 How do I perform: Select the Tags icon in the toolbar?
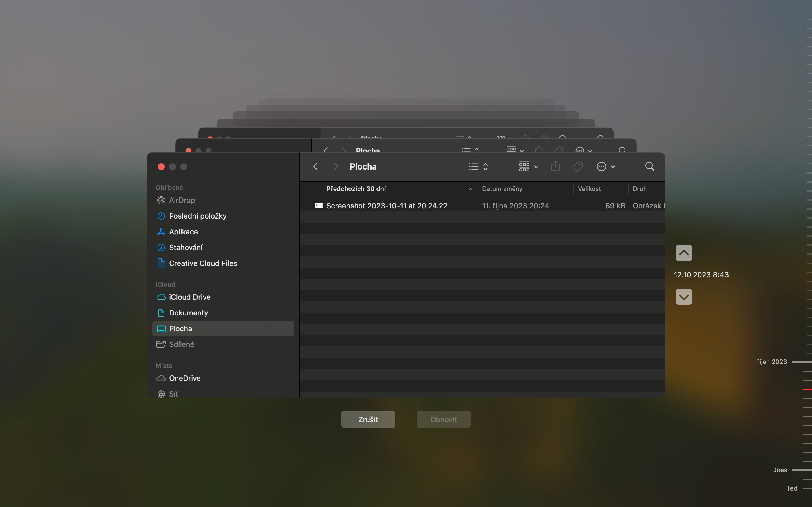[577, 166]
